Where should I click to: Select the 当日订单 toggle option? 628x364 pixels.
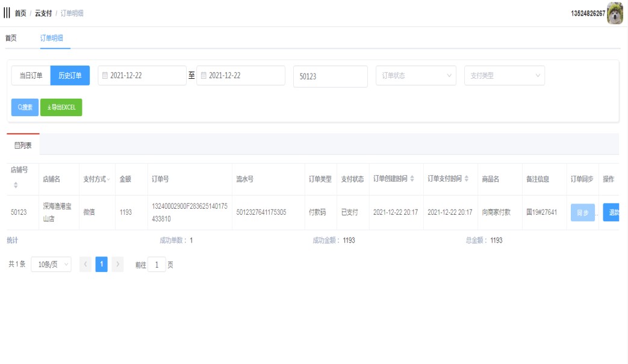point(31,76)
